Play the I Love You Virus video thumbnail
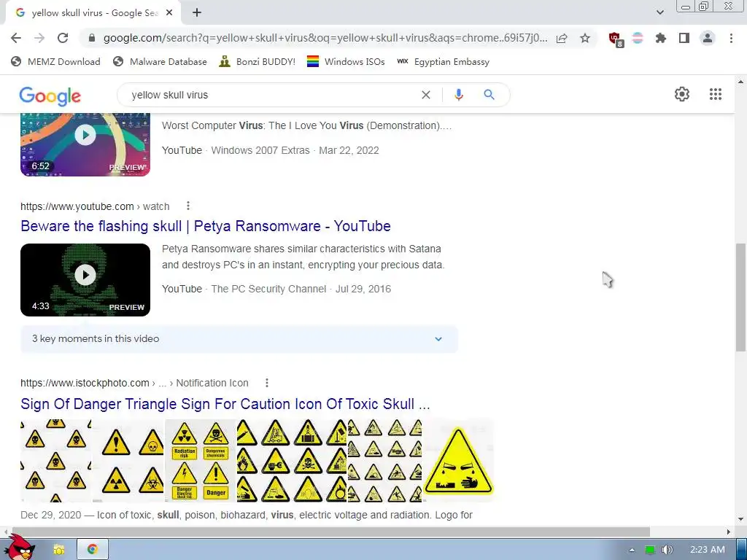The height and width of the screenshot is (560, 747). [85, 144]
